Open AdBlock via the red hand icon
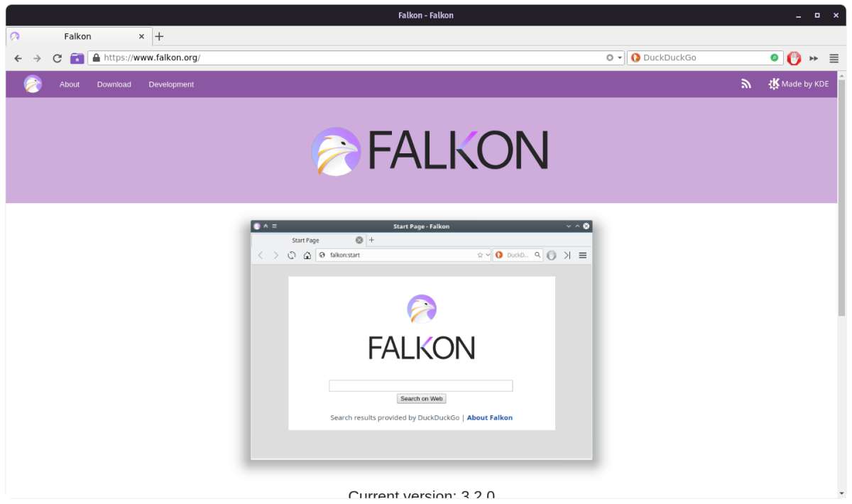 pos(793,58)
